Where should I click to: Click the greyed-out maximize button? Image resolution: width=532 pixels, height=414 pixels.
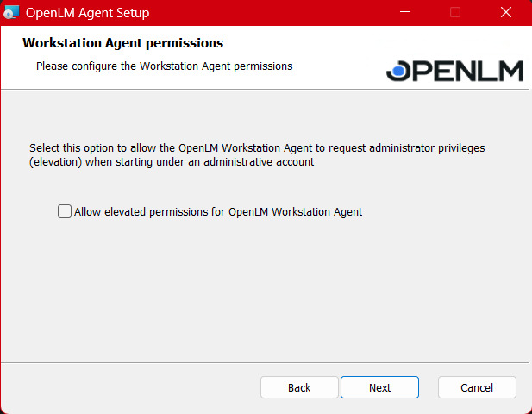coord(455,13)
